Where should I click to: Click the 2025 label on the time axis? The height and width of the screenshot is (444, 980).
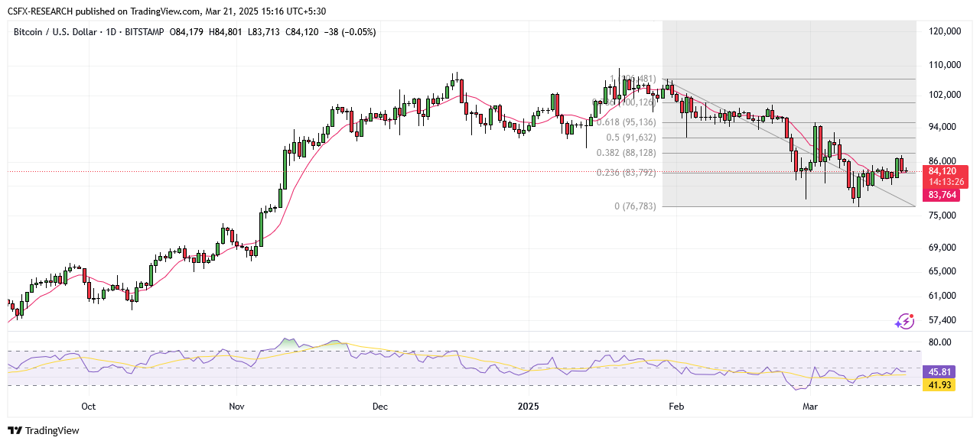tap(528, 407)
